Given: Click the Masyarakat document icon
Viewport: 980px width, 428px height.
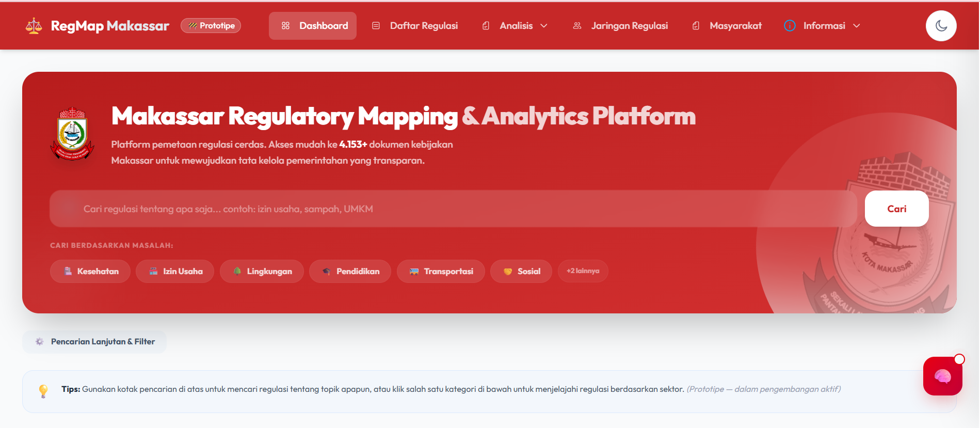Looking at the screenshot, I should 696,26.
